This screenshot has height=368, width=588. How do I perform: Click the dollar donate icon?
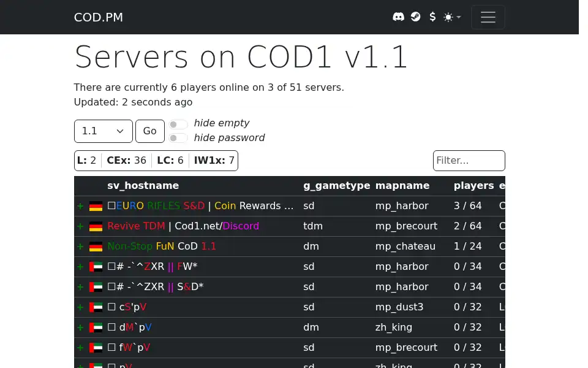(x=432, y=17)
